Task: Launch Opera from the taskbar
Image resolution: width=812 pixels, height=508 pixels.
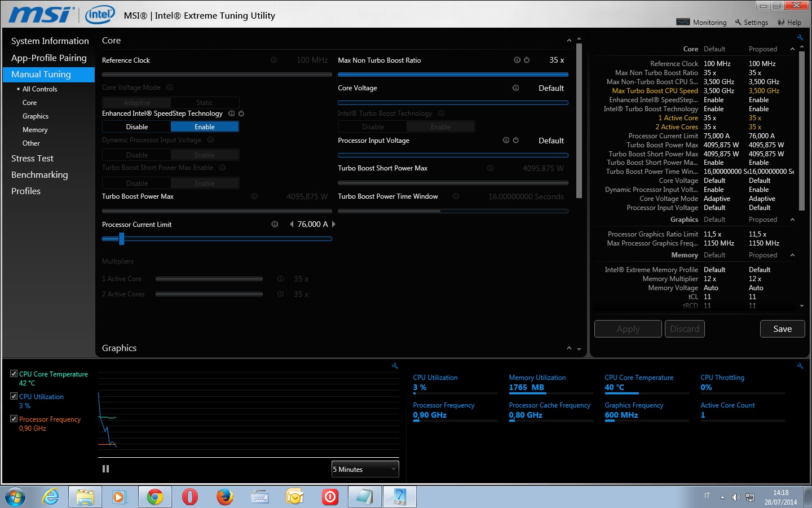Action: (x=190, y=497)
